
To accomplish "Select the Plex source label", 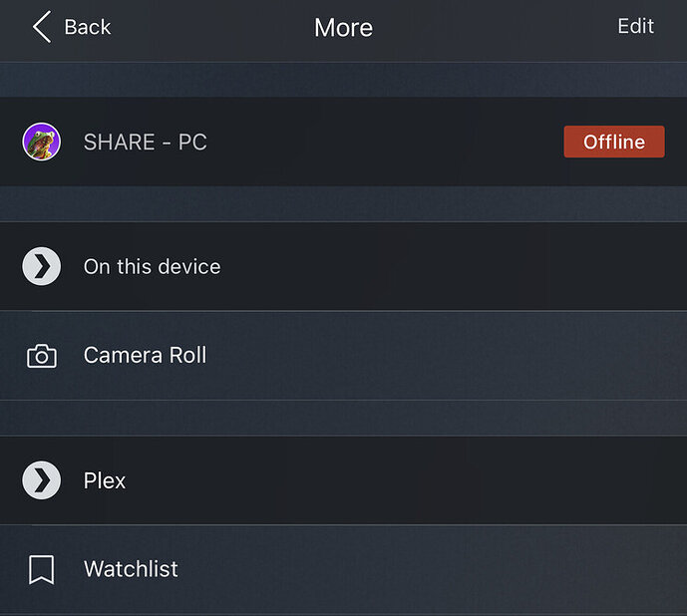I will pyautogui.click(x=105, y=480).
